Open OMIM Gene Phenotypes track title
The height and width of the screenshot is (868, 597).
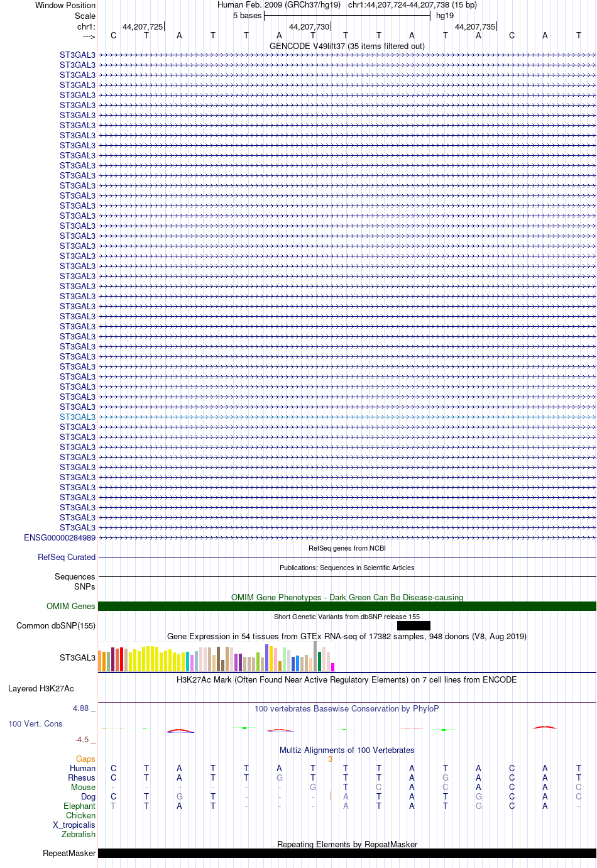(347, 597)
